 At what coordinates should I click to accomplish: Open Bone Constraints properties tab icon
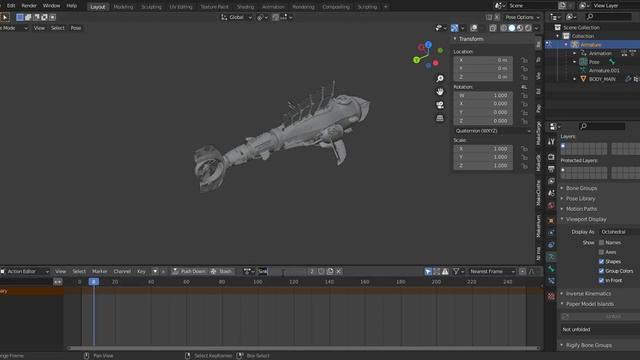pos(551,281)
